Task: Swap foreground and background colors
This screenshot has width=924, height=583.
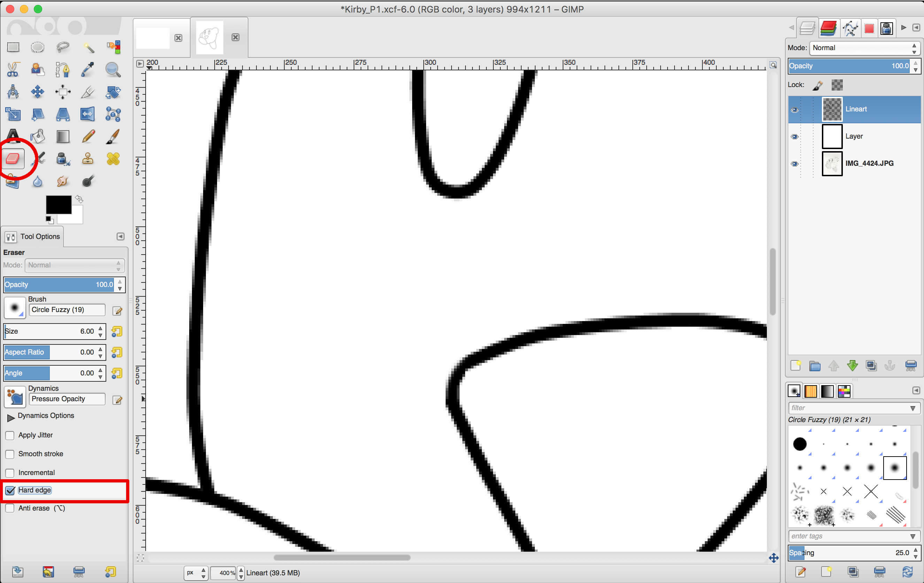Action: [x=79, y=199]
